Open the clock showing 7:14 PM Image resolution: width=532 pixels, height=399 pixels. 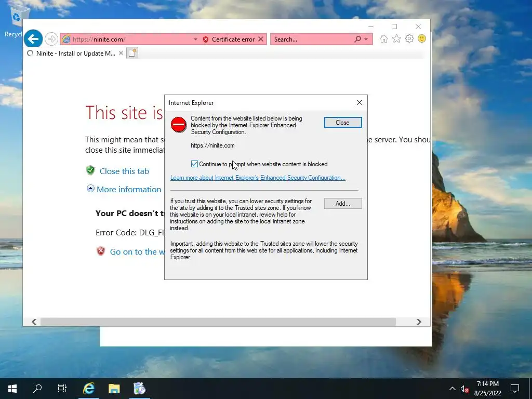pyautogui.click(x=487, y=389)
